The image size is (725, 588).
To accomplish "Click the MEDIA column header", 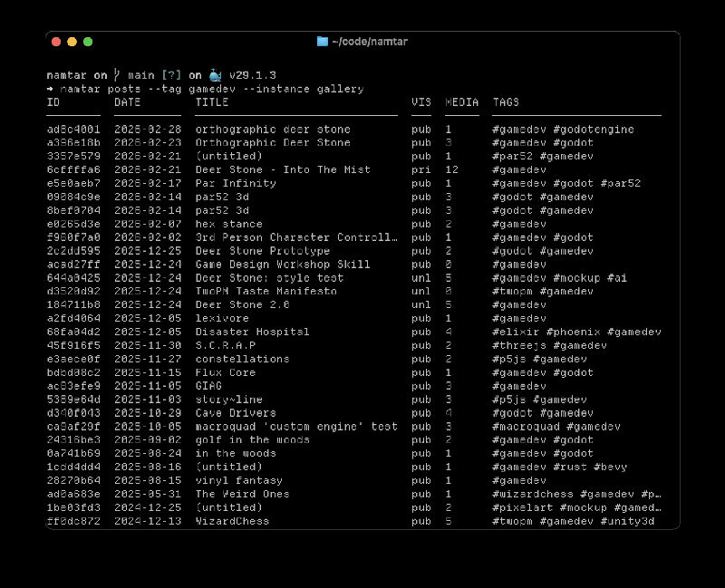I will click(462, 102).
